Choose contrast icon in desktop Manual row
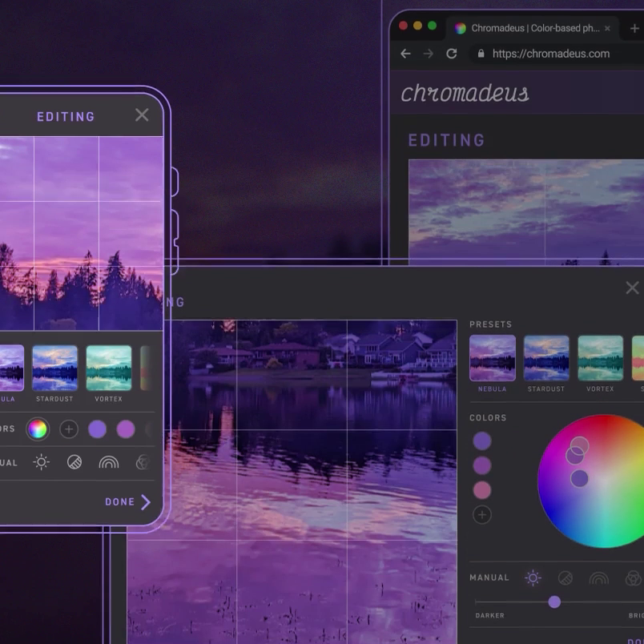644x644 pixels. click(x=566, y=578)
